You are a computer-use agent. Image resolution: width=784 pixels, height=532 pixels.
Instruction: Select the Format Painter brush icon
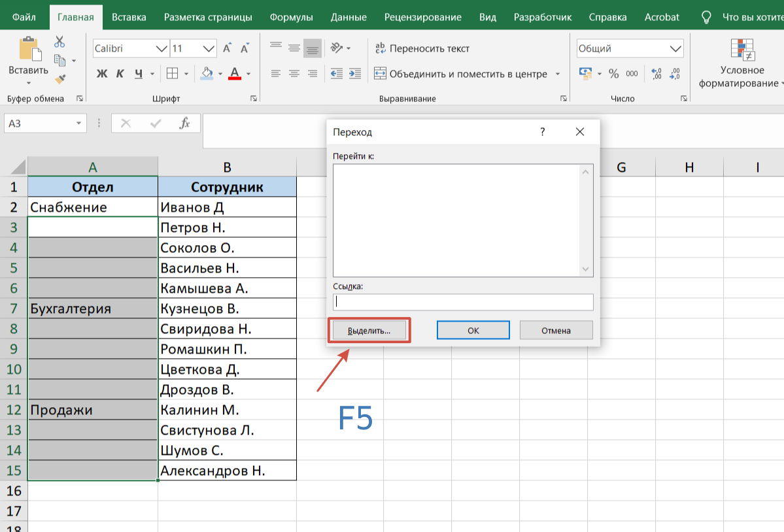(60, 78)
